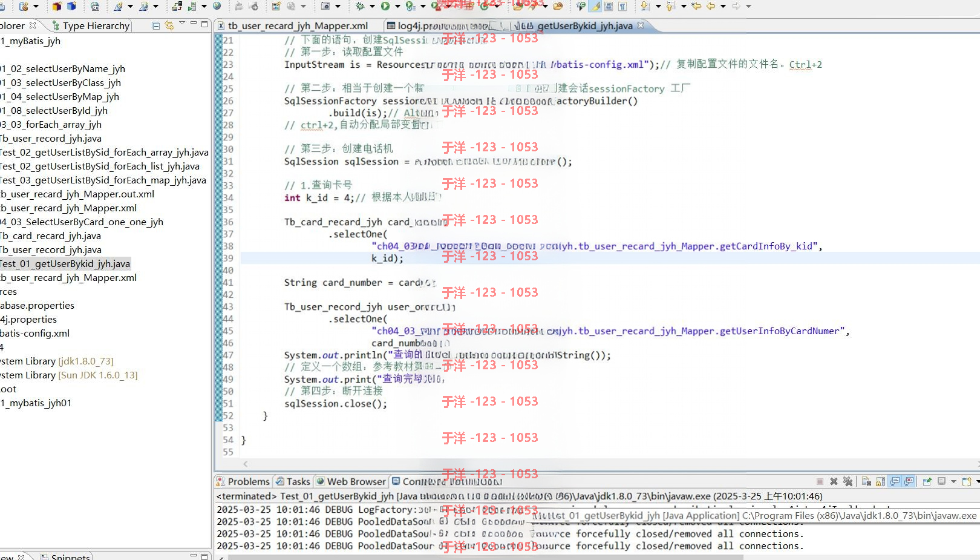Viewport: 980px width, 560px height.
Task: Maximize the Package Explorer panel
Action: [205, 24]
